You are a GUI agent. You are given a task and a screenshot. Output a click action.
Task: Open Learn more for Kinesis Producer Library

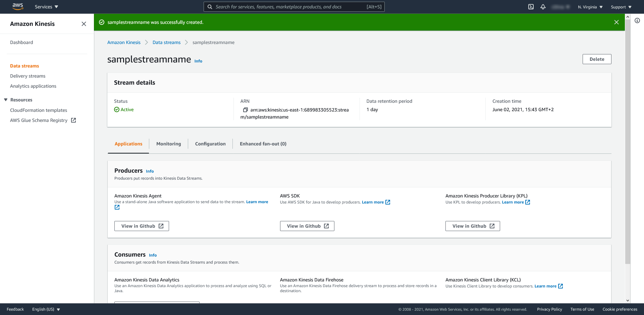[x=513, y=202]
